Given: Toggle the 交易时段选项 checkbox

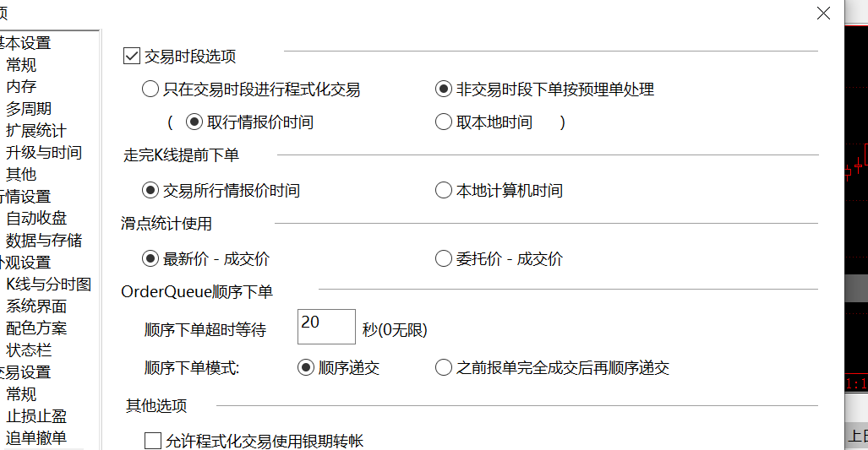Looking at the screenshot, I should 131,57.
